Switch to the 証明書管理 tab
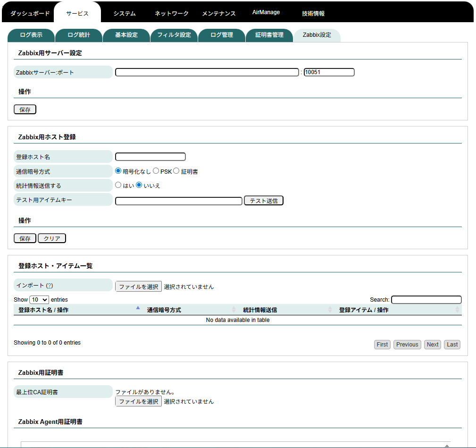The image size is (476, 448). [269, 35]
